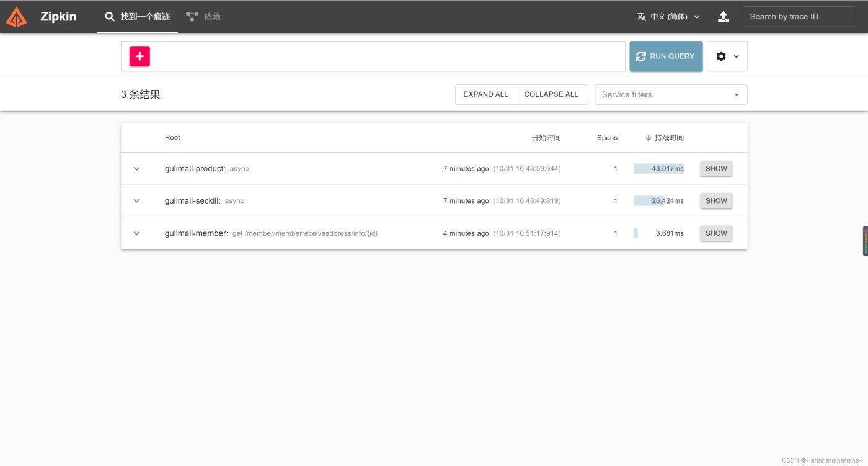868x466 pixels.
Task: Click the Search by trace ID field
Action: click(799, 17)
